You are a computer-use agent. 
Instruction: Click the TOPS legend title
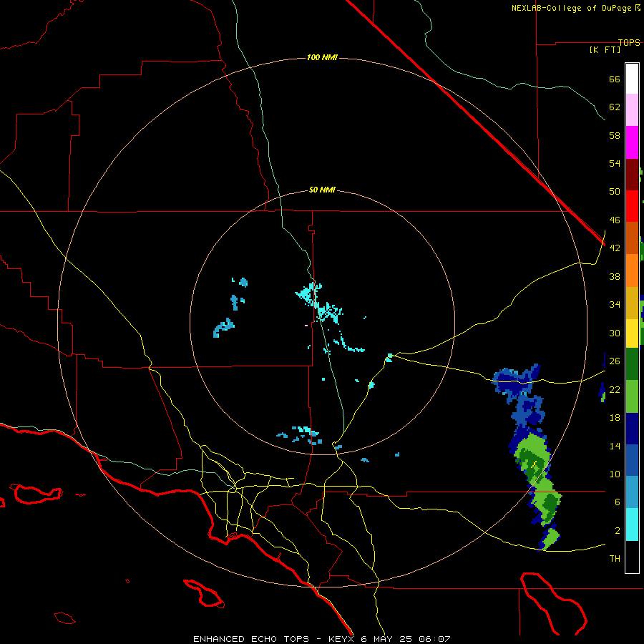pos(629,42)
